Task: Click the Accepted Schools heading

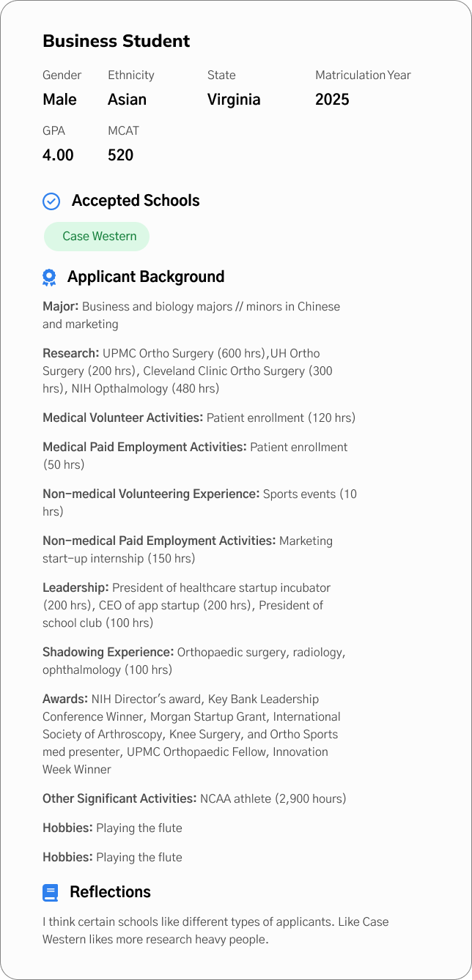Action: 136,201
